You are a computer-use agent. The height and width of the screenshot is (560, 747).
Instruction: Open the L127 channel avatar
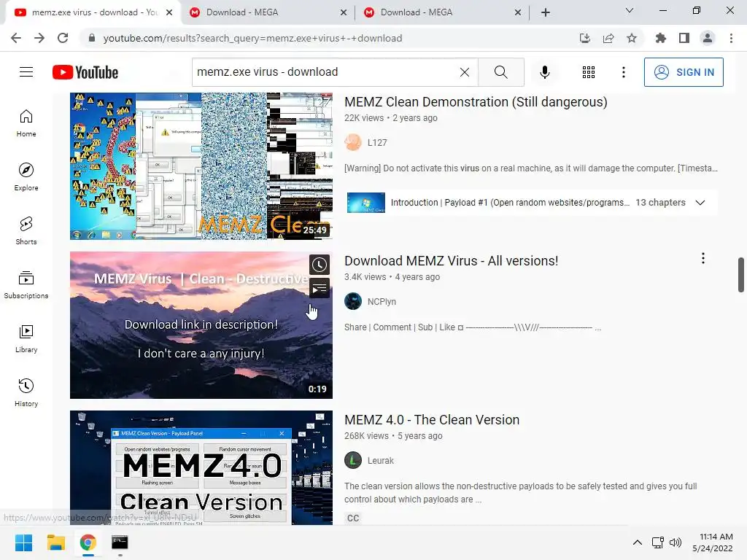point(353,142)
